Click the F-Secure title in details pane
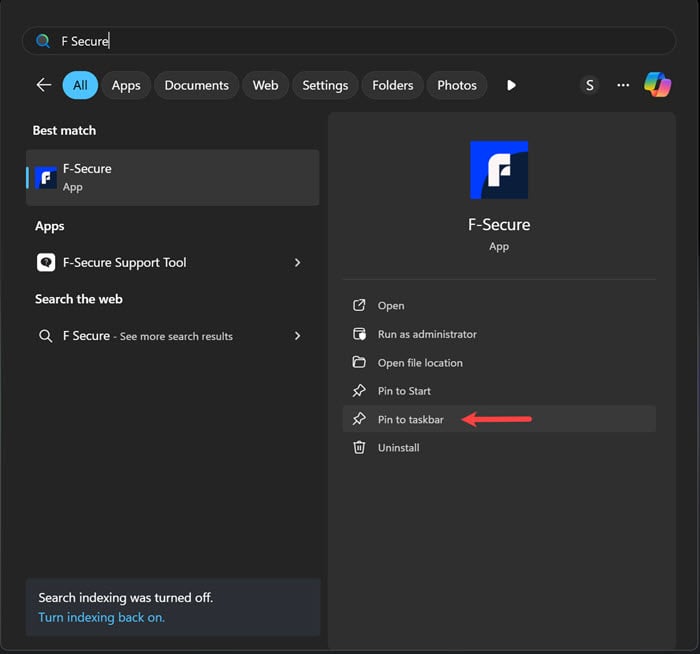Screen dimensions: 700x654 499,225
